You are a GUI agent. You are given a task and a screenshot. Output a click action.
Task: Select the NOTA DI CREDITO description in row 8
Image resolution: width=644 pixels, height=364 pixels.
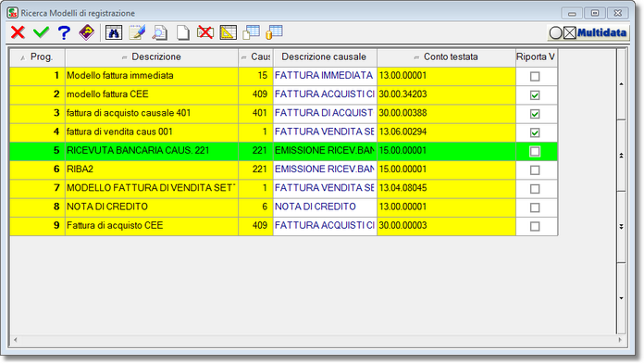pyautogui.click(x=152, y=207)
